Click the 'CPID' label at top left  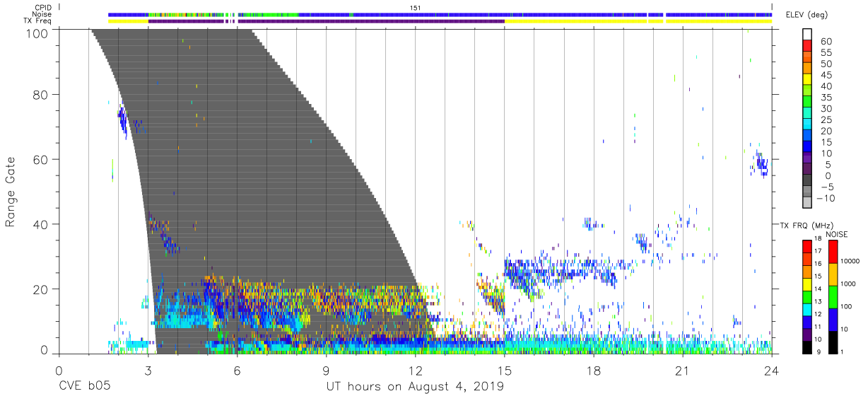(42, 6)
